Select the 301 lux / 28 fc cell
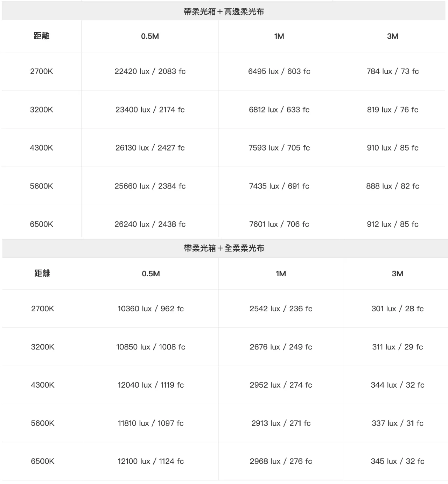 point(397,309)
